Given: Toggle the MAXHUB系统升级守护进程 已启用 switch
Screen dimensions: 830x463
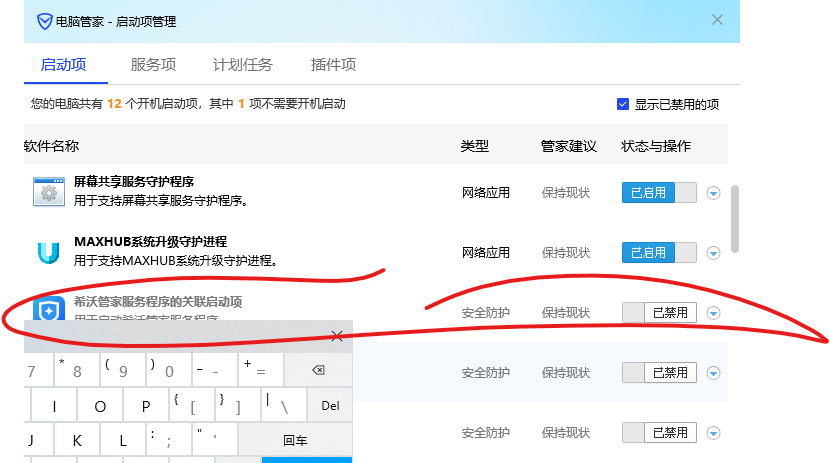Looking at the screenshot, I should point(658,253).
